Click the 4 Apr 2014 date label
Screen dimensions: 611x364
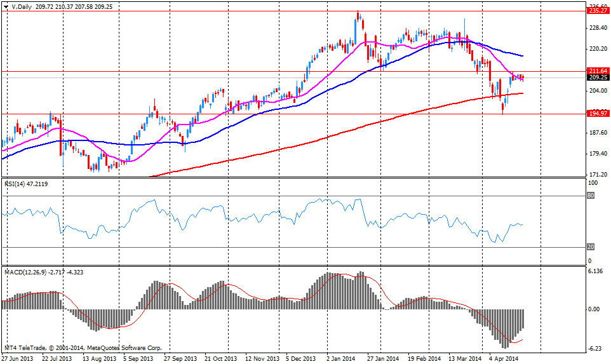(504, 358)
